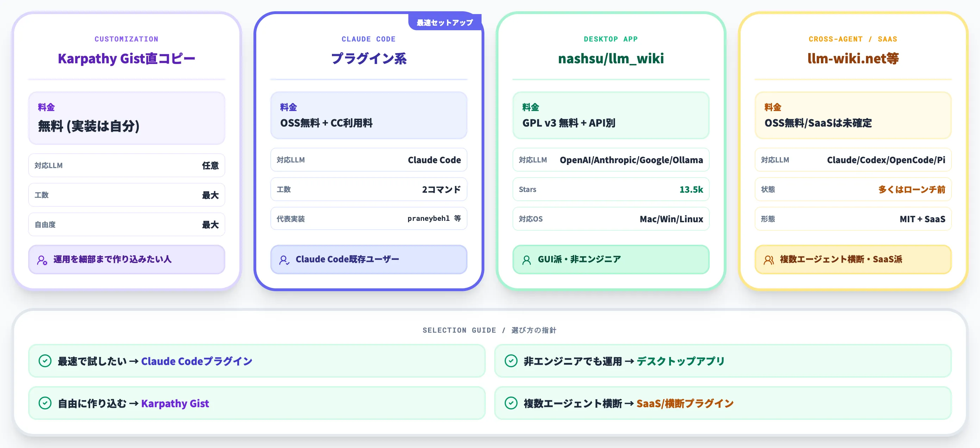The height and width of the screenshot is (448, 980).
Task: Click the Stars label
Action: pos(527,189)
